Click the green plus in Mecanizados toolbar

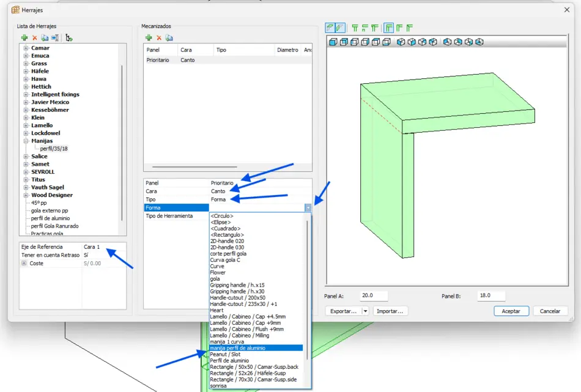click(x=149, y=38)
